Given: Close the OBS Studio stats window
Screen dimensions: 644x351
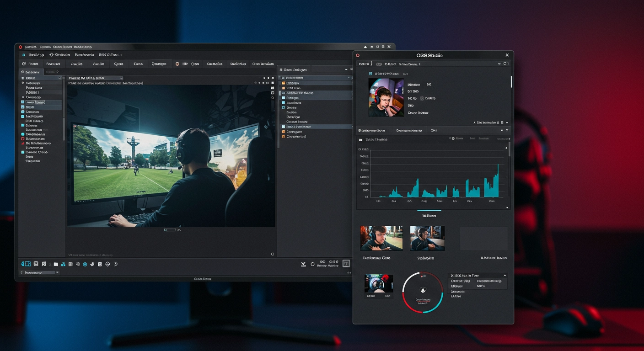Looking at the screenshot, I should point(507,55).
